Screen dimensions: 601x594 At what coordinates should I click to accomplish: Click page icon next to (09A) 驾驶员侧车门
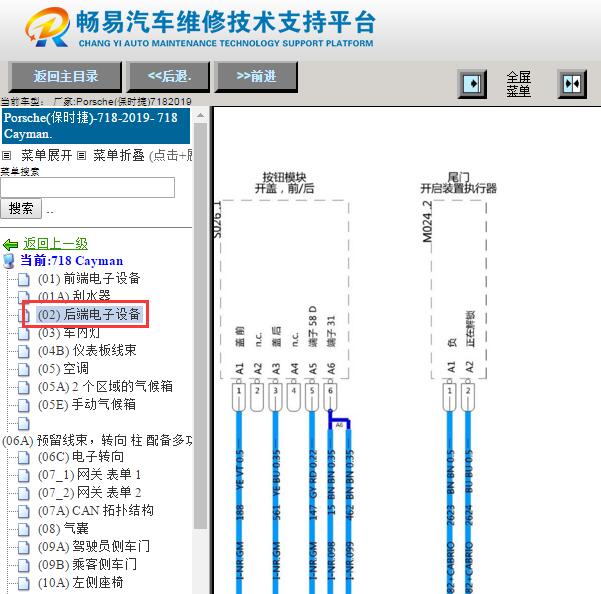[x=23, y=548]
